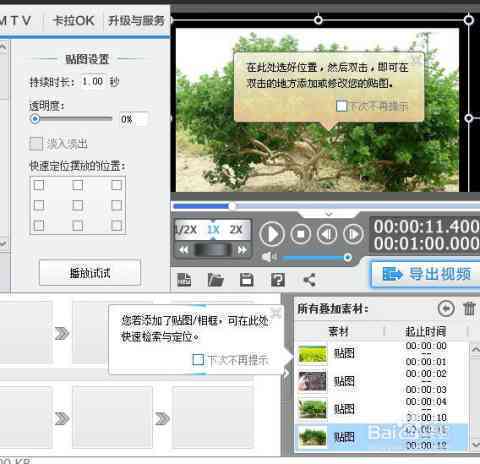The height and width of the screenshot is (464, 480).
Task: Adjust the 透明度 transparency slider handle
Action: click(x=35, y=119)
